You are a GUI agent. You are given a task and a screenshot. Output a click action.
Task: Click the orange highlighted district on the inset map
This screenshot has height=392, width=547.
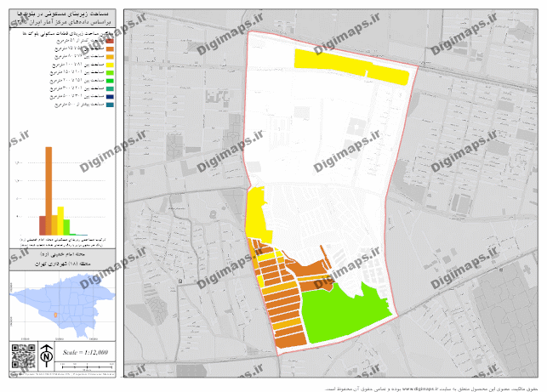pyautogui.click(x=55, y=315)
